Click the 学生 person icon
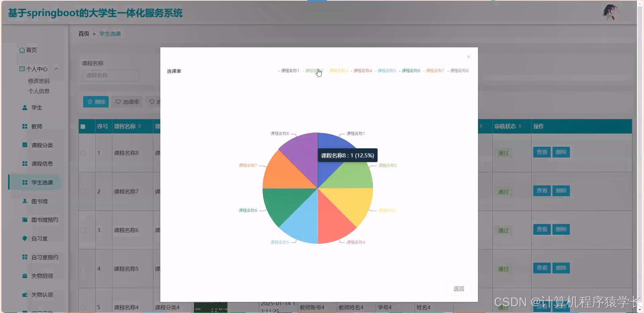Viewport: 644px width, 313px height. pyautogui.click(x=25, y=107)
